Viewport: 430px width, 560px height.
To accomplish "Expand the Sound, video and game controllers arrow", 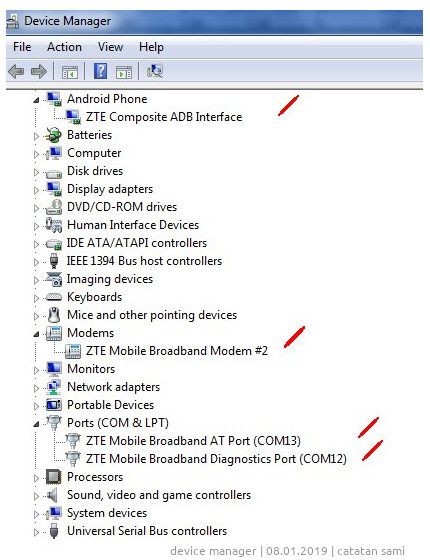I will (36, 496).
